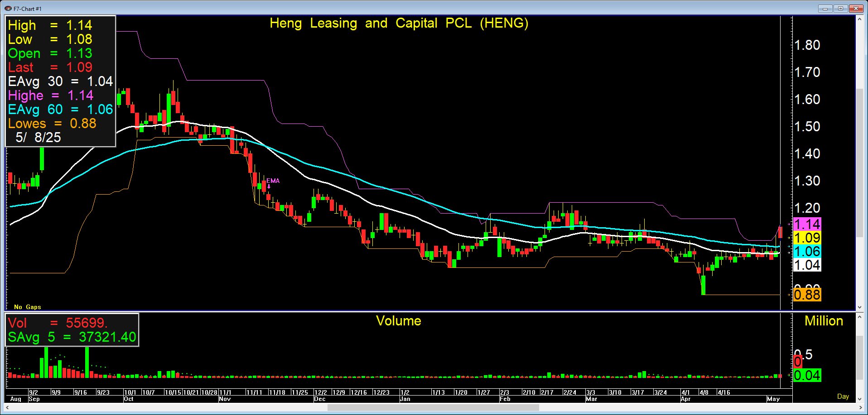Click the 2/17 date tick
868x415 pixels.
coord(547,392)
